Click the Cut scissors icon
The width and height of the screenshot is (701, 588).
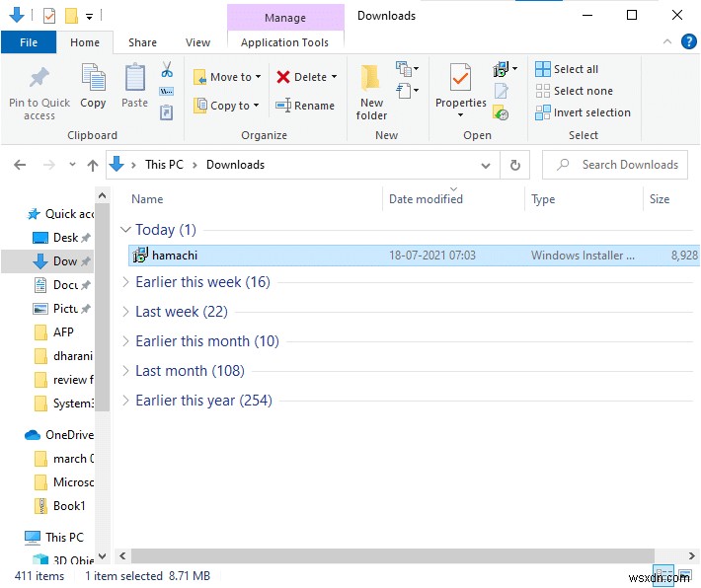167,69
